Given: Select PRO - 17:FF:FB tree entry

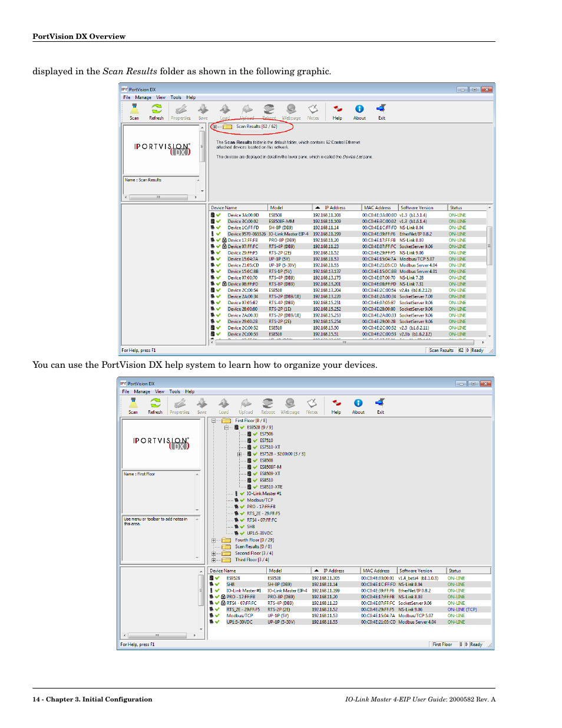Looking at the screenshot, I should point(261,507).
